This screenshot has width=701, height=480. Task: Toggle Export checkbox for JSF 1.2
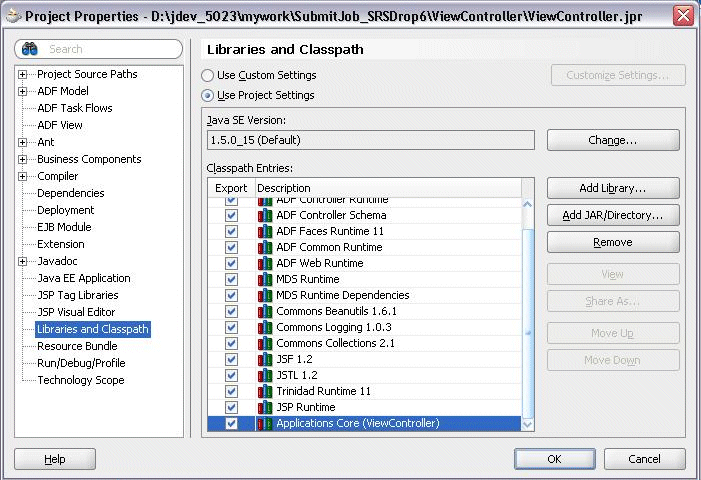[231, 359]
